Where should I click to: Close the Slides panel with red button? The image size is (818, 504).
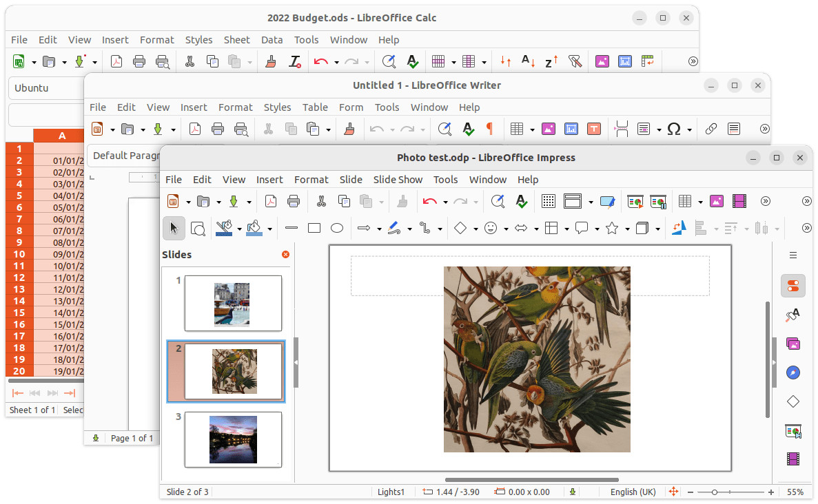[x=285, y=254]
